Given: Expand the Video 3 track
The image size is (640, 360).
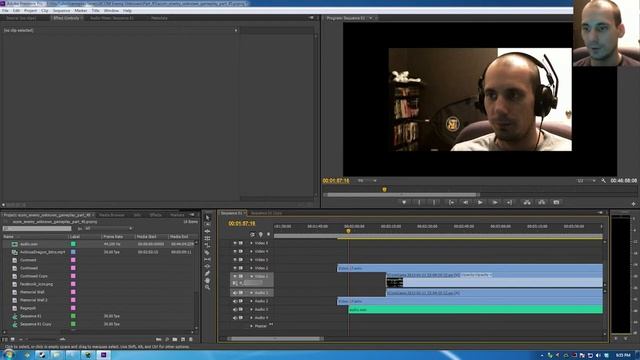Looking at the screenshot, I should point(251,260).
